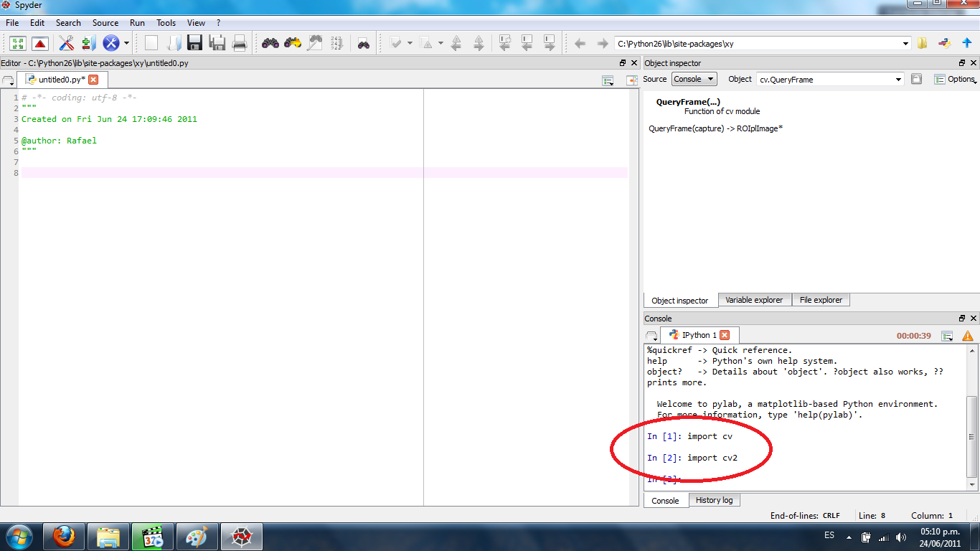This screenshot has width=980, height=551.
Task: Go to next warning icon
Action: (x=479, y=43)
